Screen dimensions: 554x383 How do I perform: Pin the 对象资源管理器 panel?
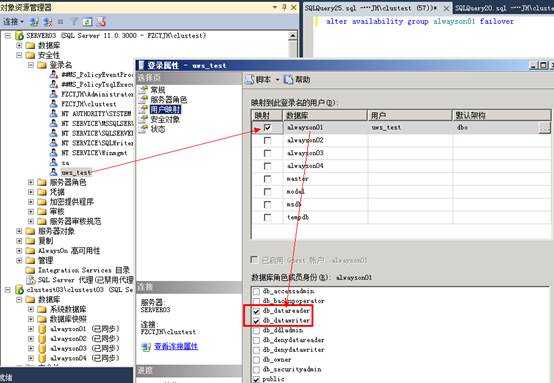coord(284,7)
